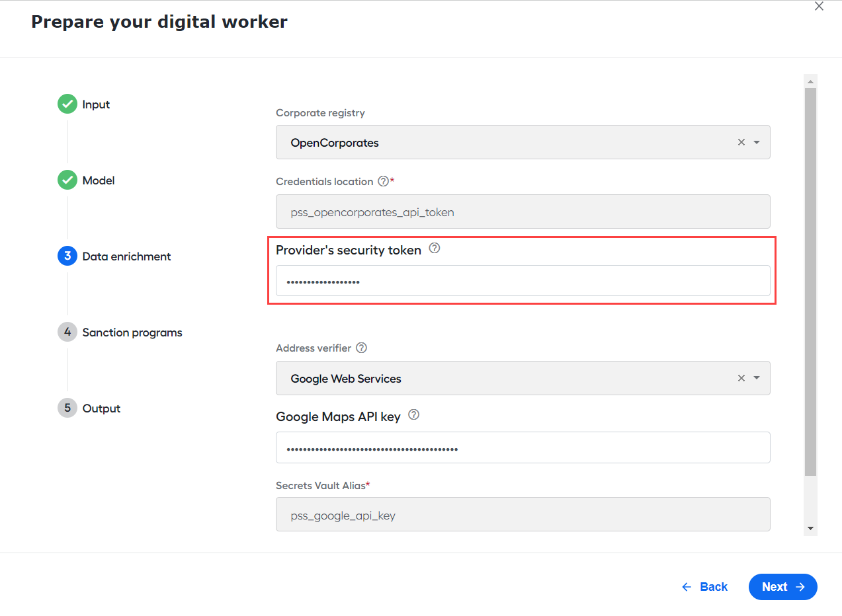Click the Google Maps API key label

point(338,416)
